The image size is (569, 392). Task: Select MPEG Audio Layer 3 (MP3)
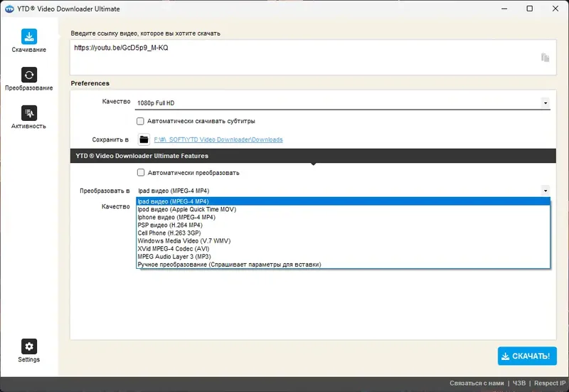click(x=344, y=257)
